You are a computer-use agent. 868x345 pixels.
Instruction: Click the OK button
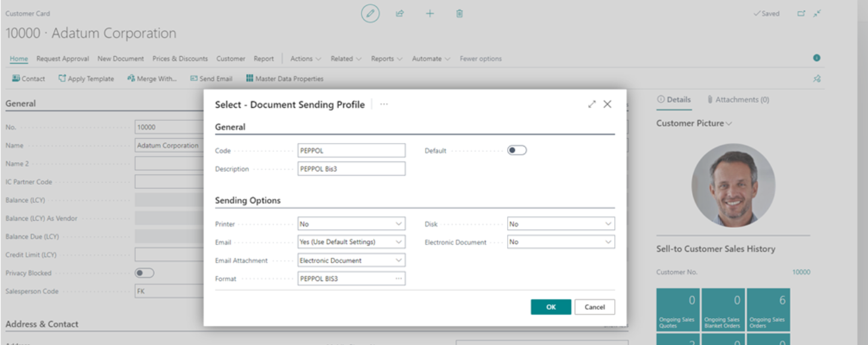[551, 307]
